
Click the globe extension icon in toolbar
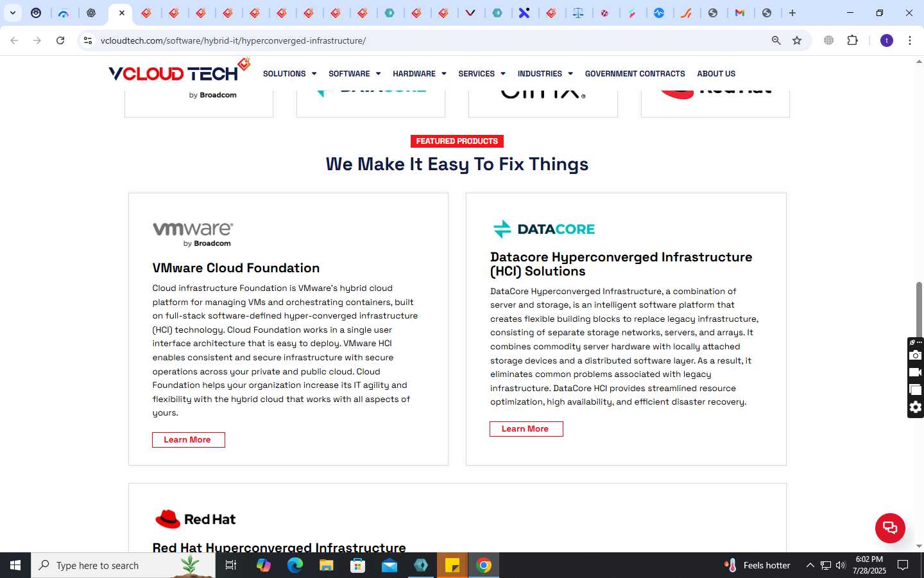[x=829, y=40]
